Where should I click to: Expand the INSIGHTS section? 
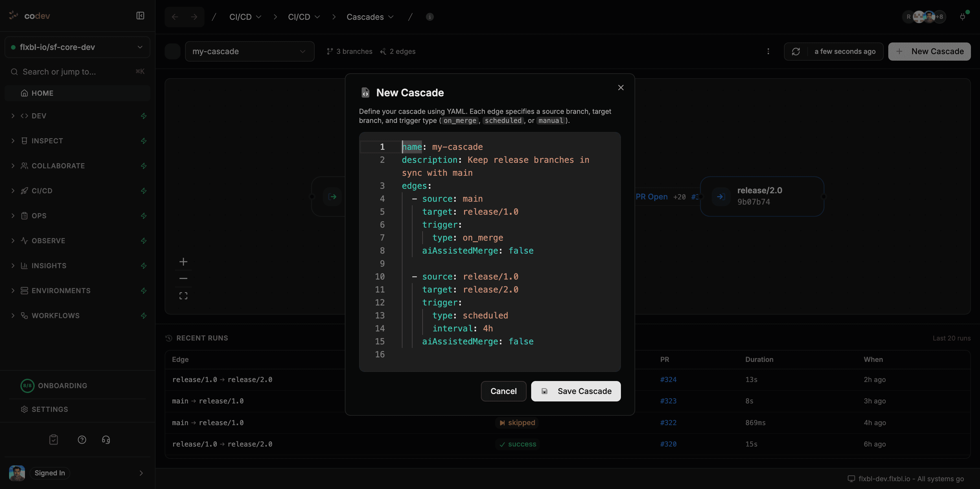point(13,266)
